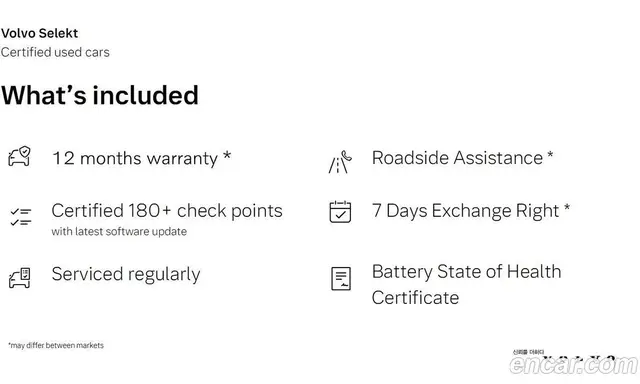The image size is (640, 384).
Task: Click the may differ between markets footnote
Action: tap(56, 345)
